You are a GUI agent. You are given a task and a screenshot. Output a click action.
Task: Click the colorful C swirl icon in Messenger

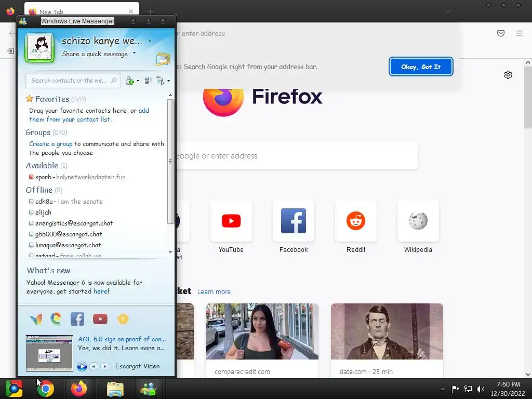[56, 319]
